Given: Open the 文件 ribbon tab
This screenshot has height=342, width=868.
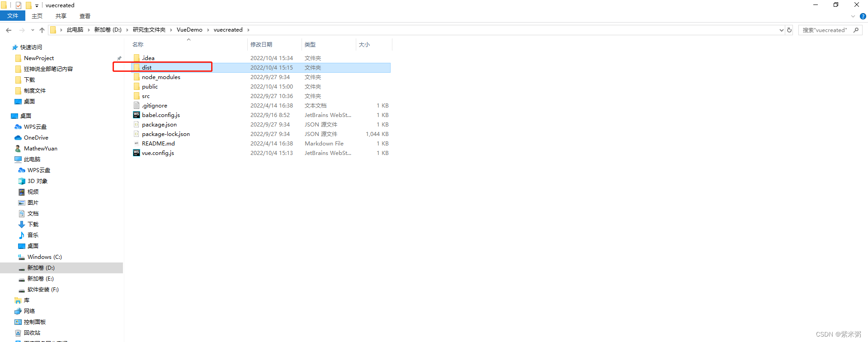Looking at the screenshot, I should [x=13, y=16].
